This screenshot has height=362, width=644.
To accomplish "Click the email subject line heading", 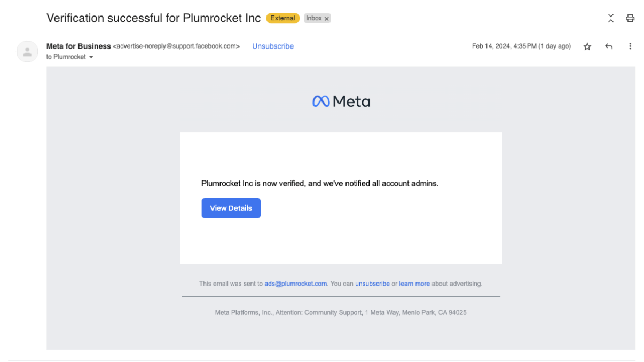I will click(154, 18).
